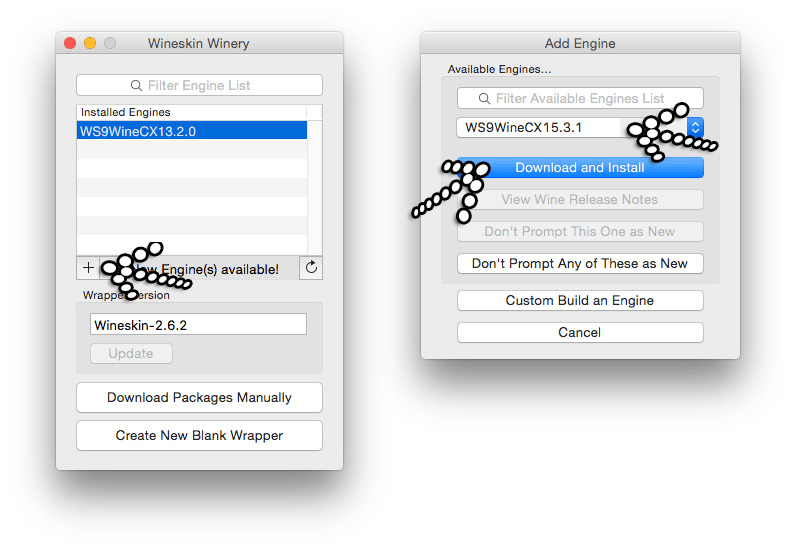This screenshot has height=550, width=800.
Task: Close the Wineskin Winery window
Action: coord(70,43)
